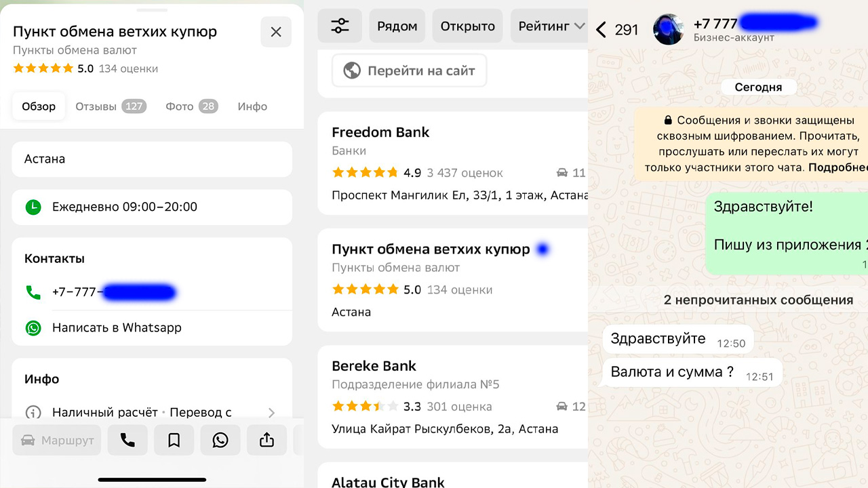Tap the phone call icon in bottom bar

click(x=127, y=440)
